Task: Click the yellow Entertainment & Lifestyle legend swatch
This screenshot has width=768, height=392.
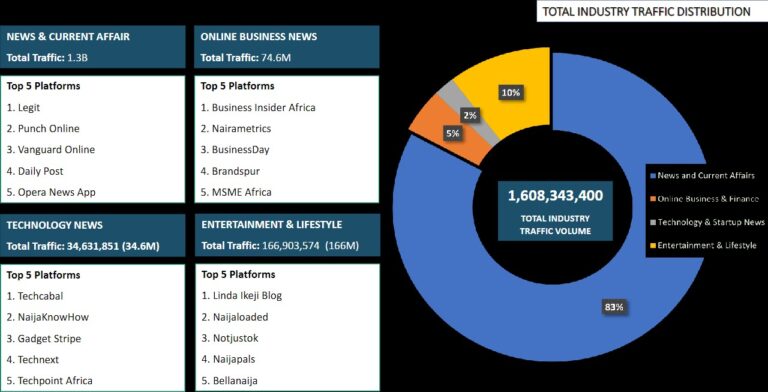Action: [x=652, y=245]
